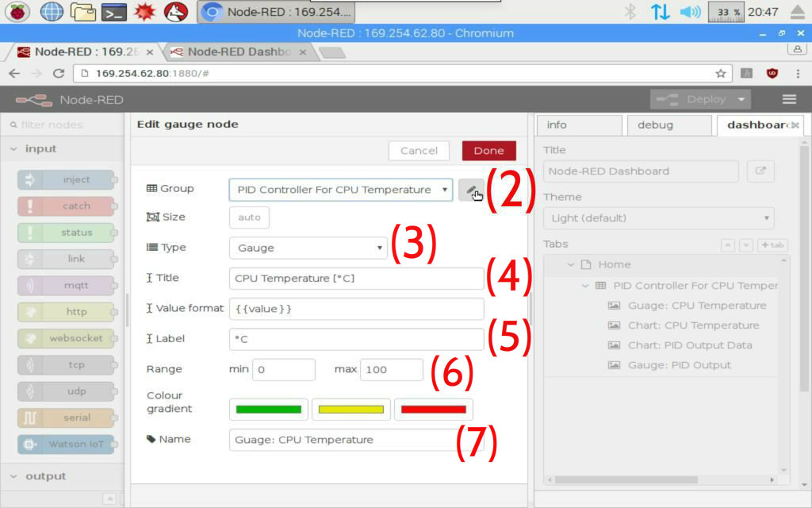Open the gauge Type dropdown
The height and width of the screenshot is (508, 812).
(308, 248)
